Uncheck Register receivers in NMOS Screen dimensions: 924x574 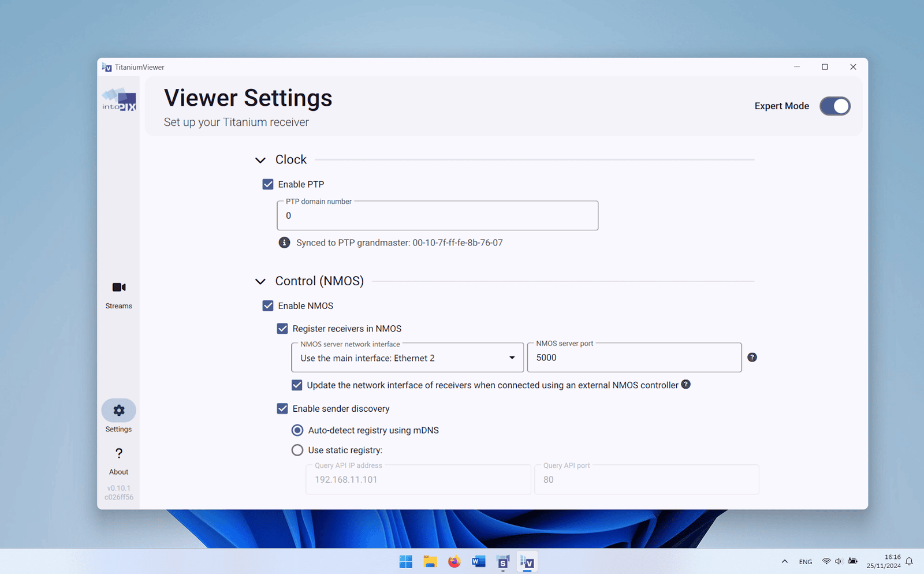[x=282, y=329]
